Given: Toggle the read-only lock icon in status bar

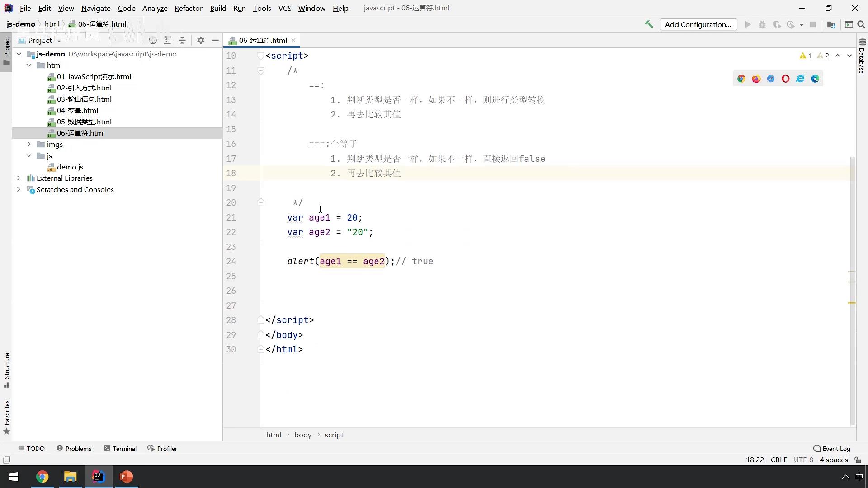Looking at the screenshot, I should tap(858, 460).
